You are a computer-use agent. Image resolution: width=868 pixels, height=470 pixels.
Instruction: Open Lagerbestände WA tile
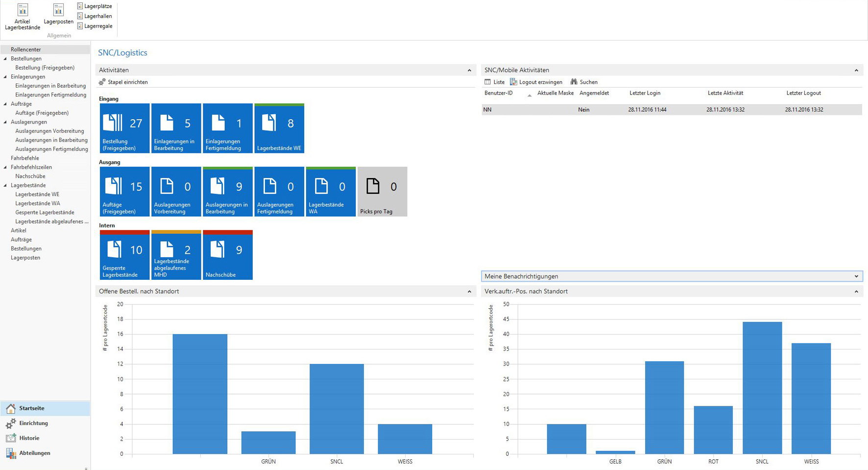point(331,192)
